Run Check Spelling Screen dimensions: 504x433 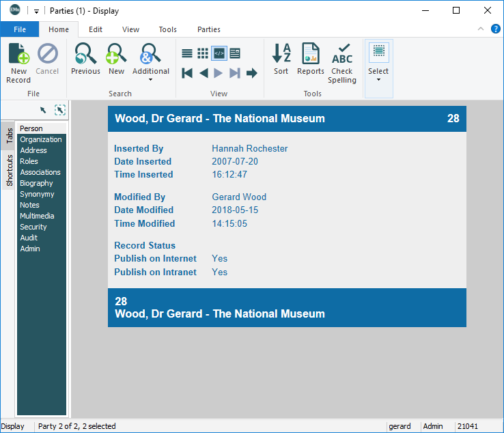point(342,55)
